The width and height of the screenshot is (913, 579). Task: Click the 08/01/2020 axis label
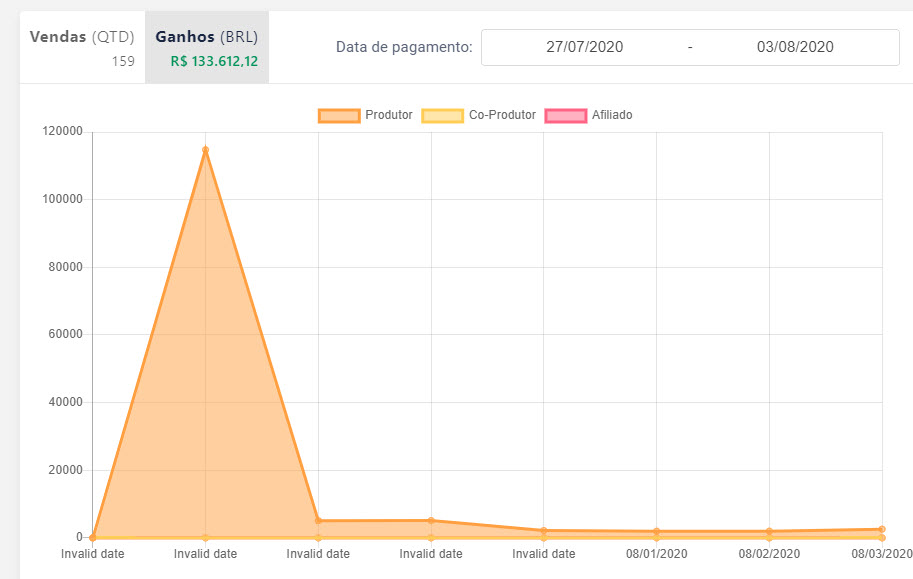pos(657,554)
